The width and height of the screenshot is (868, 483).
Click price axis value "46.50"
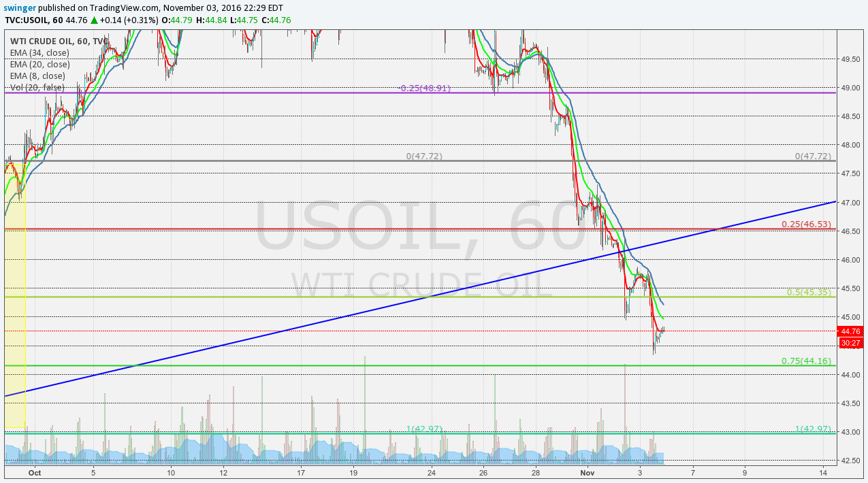pyautogui.click(x=850, y=231)
